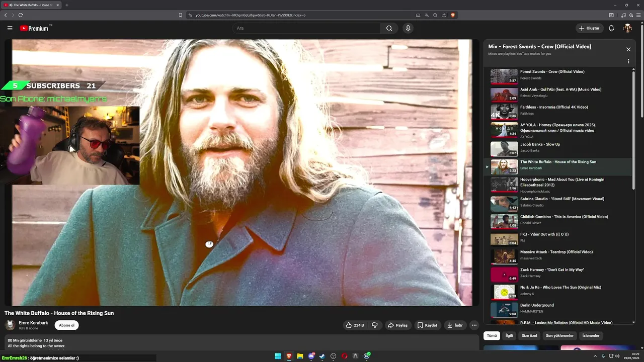Play Faithless - Insomnia playlist item
The width and height of the screenshot is (644, 362).
pyautogui.click(x=557, y=112)
